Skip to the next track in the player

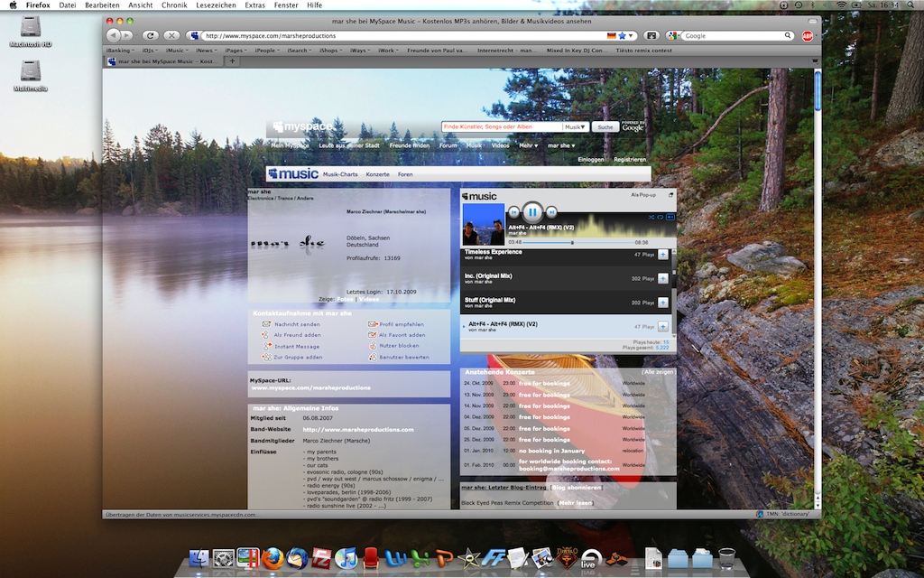[x=551, y=212]
